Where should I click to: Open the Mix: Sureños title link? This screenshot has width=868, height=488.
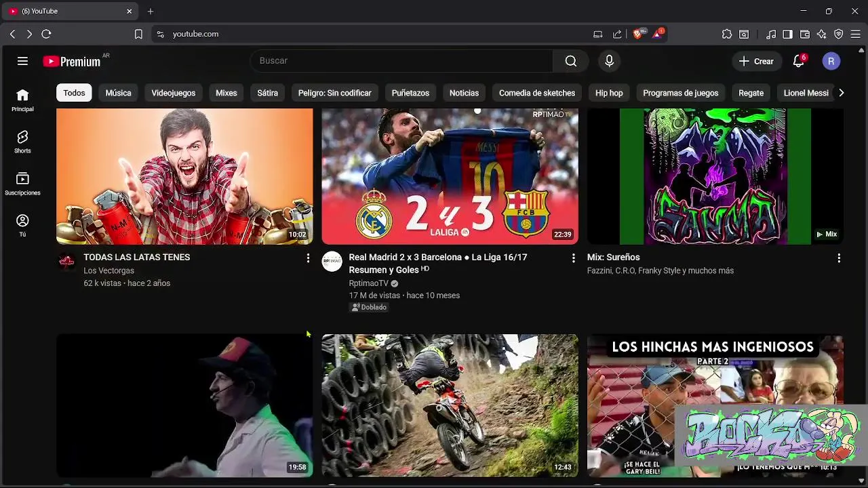614,258
